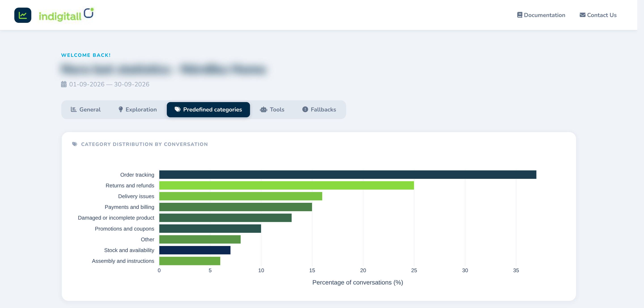Click the x-axis tick value 35
This screenshot has height=308, width=644.
(516, 270)
